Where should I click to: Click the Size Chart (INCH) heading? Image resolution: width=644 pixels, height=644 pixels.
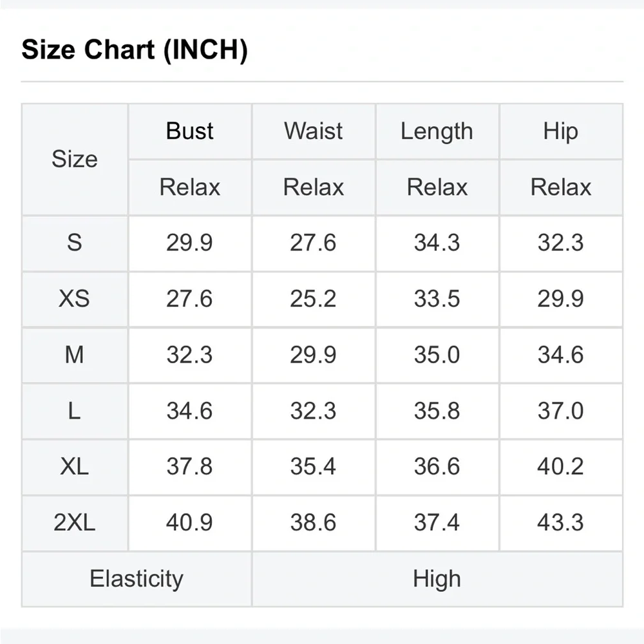pyautogui.click(x=134, y=50)
